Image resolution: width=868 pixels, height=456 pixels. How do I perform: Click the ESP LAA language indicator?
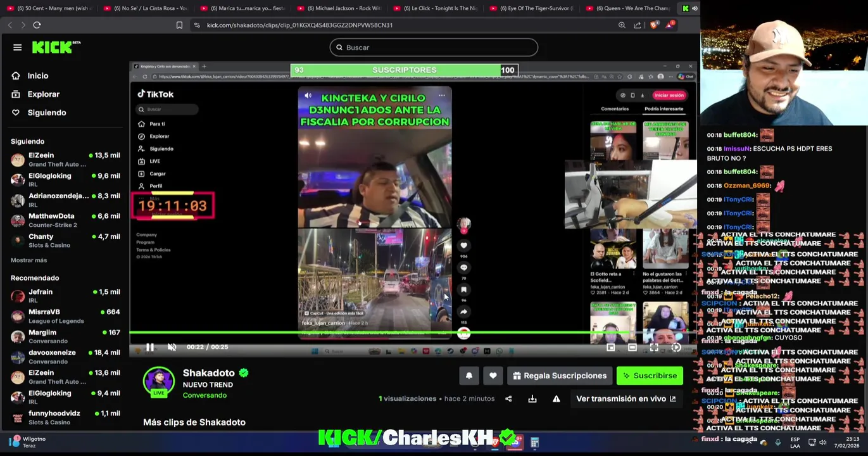pos(795,442)
